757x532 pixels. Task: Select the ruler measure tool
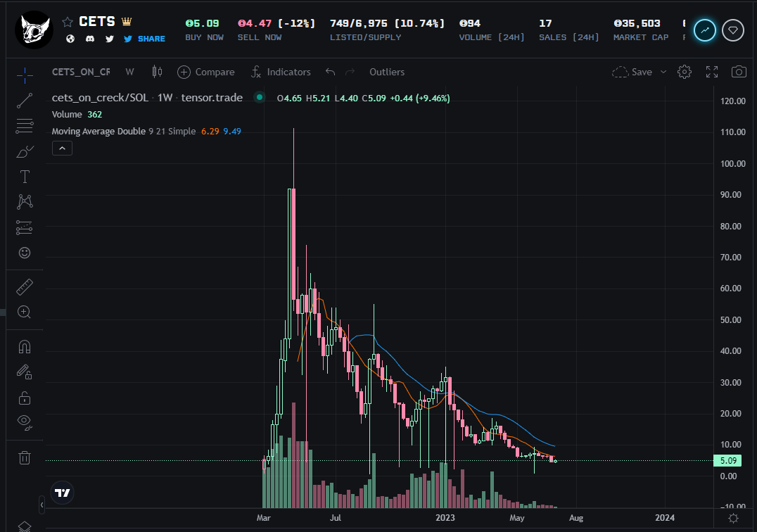coord(25,286)
